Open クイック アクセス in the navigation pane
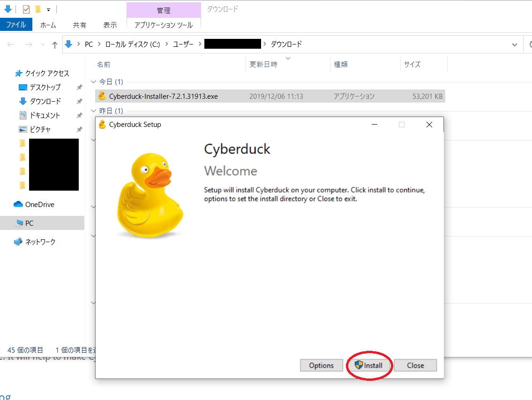The image size is (532, 400). click(x=47, y=73)
